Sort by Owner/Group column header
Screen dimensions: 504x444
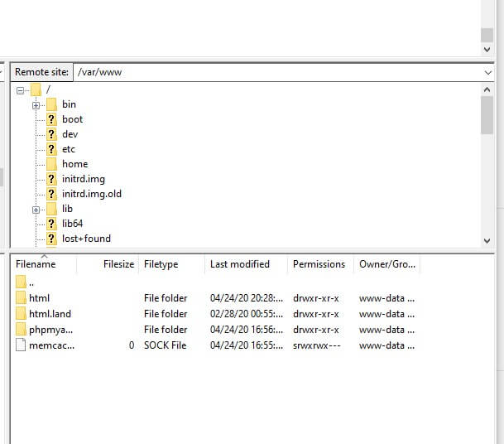387,264
